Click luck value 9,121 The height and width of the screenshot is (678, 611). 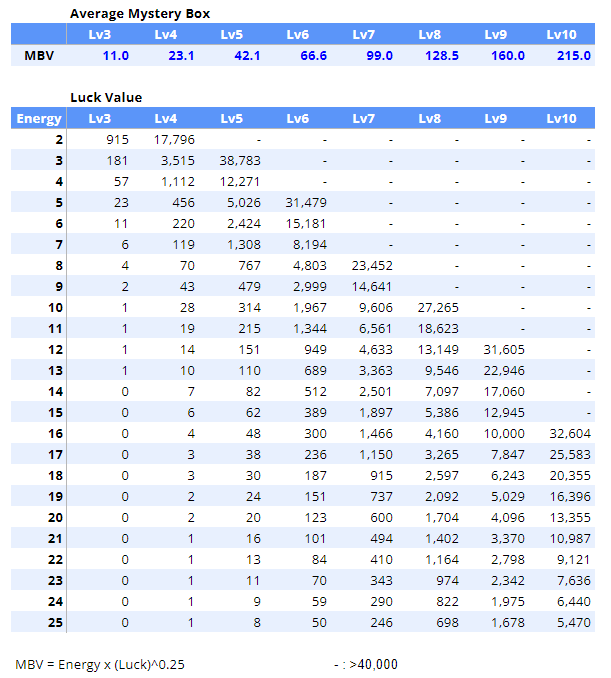(x=573, y=560)
